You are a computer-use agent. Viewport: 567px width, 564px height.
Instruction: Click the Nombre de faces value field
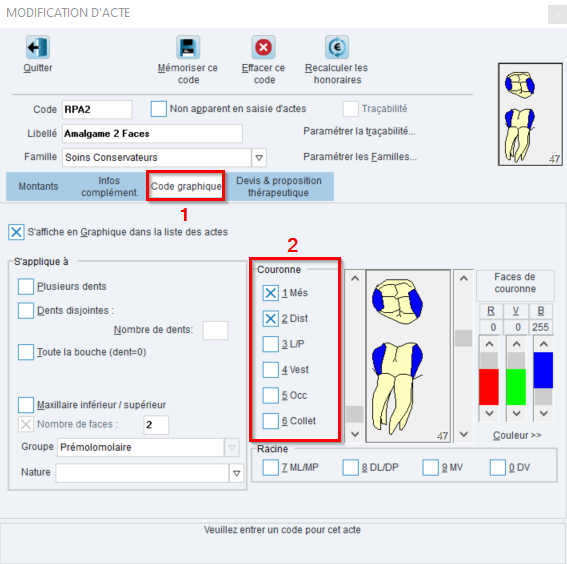156,425
